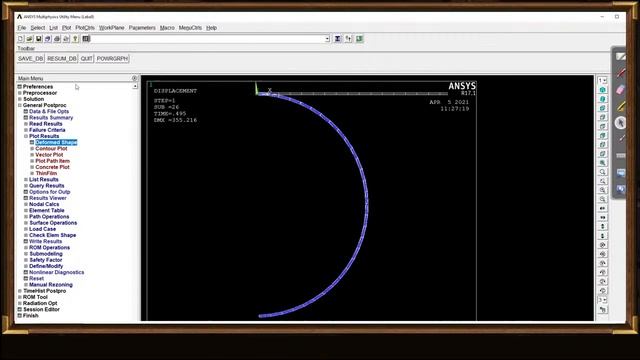The height and width of the screenshot is (360, 640).
Task: Collapse the Main Menu panel icon
Action: pyautogui.click(x=134, y=78)
